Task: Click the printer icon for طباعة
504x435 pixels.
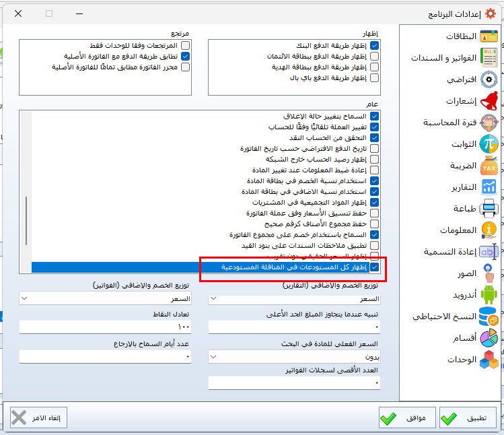Action: (x=489, y=208)
